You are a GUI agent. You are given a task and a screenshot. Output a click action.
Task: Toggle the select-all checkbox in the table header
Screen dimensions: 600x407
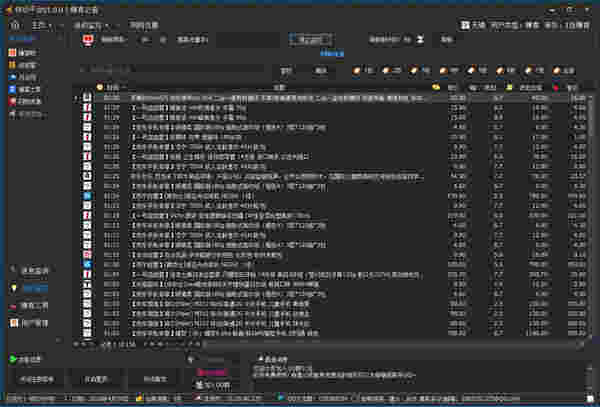click(x=98, y=87)
